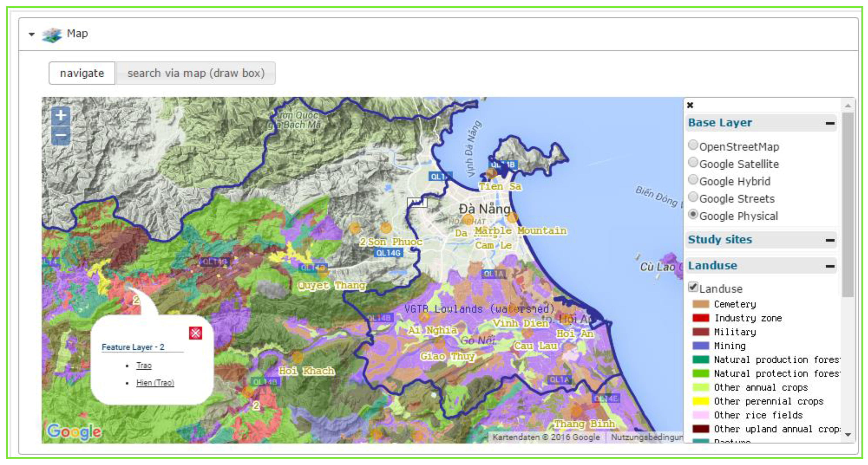Open the Hien (Trao) link
Image resolution: width=868 pixels, height=465 pixels.
155,383
